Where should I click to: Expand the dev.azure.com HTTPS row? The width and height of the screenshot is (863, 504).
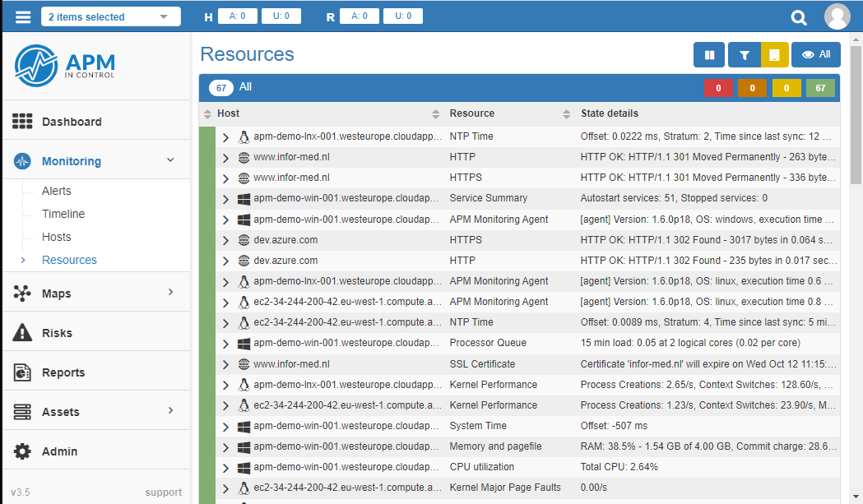click(x=225, y=240)
